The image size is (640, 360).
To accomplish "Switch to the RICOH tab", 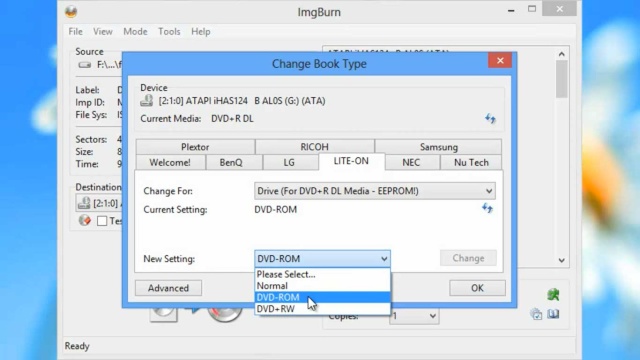I will coord(314,147).
